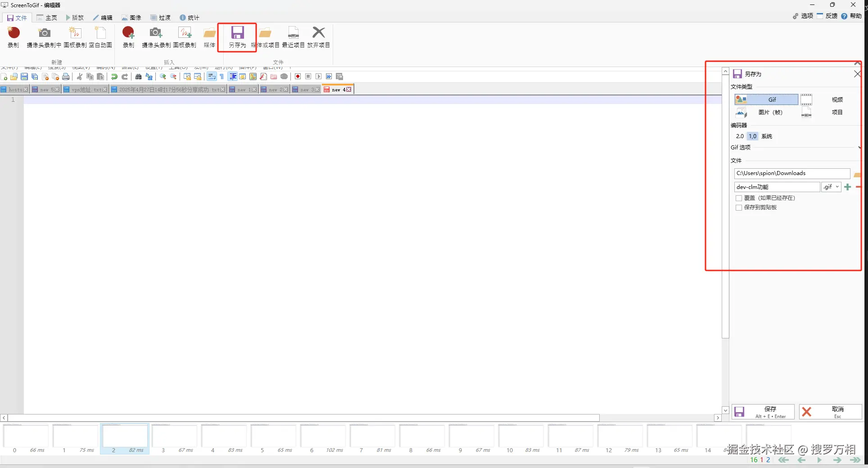Select 图片 (帧) as the file type
This screenshot has width=868, height=468.
(766, 112)
